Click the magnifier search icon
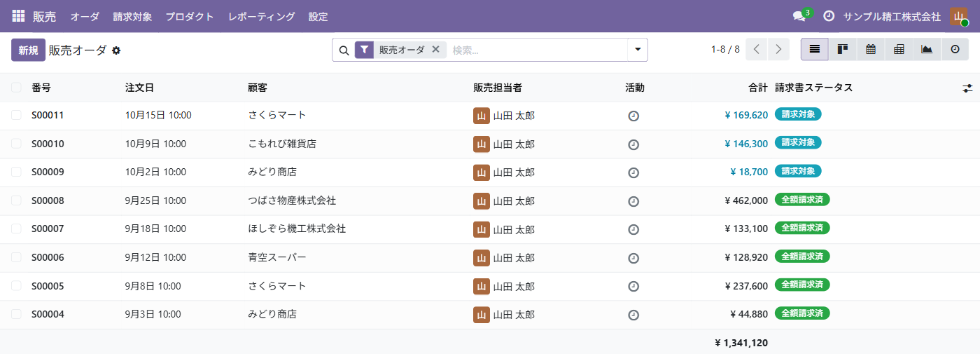 point(344,50)
